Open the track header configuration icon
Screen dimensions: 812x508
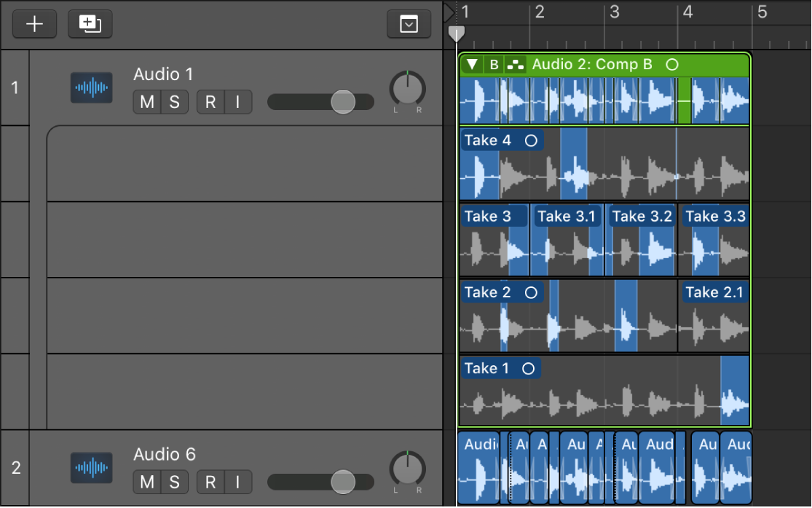(x=409, y=23)
